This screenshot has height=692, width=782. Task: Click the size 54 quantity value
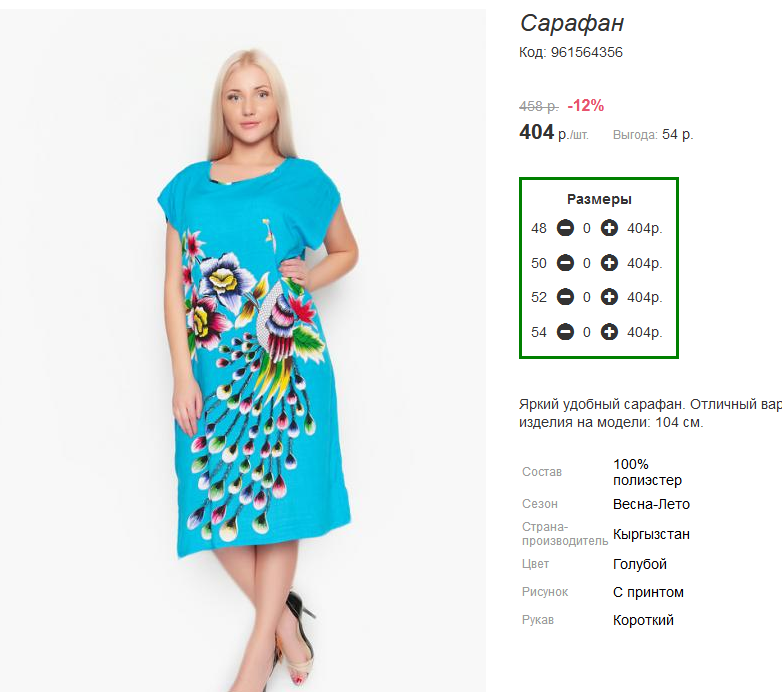point(587,332)
